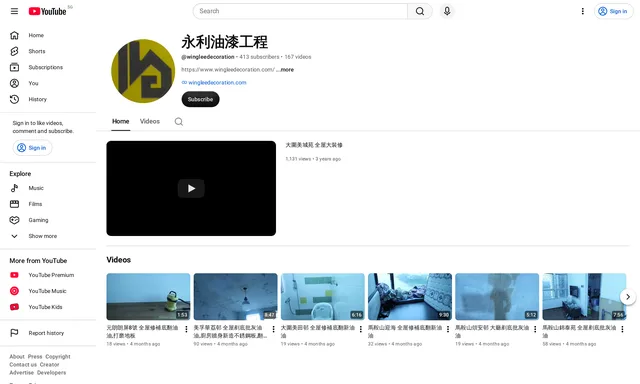The image size is (640, 384).
Task: Switch to the Videos tab
Action: click(x=150, y=121)
